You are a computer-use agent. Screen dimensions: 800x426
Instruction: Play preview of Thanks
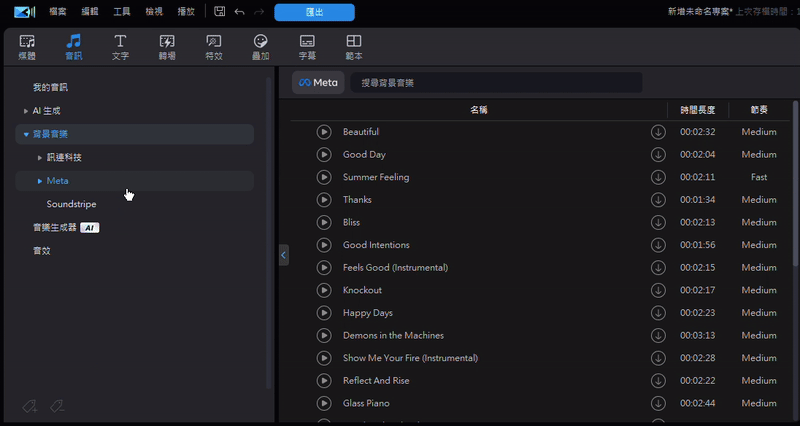pos(324,199)
